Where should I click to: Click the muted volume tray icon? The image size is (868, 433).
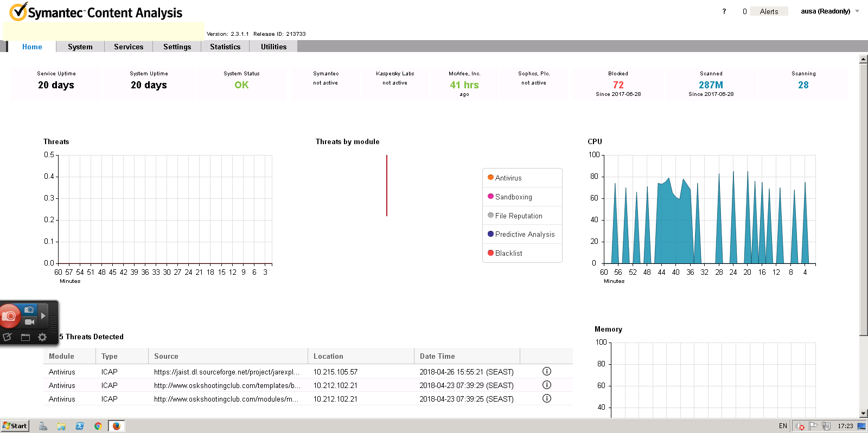click(x=800, y=426)
